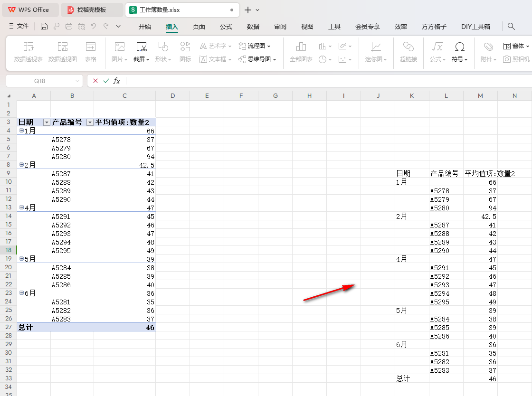Screen dimensions: 532x396
Task: Switch to the WPS Office home tab
Action: 30,10
